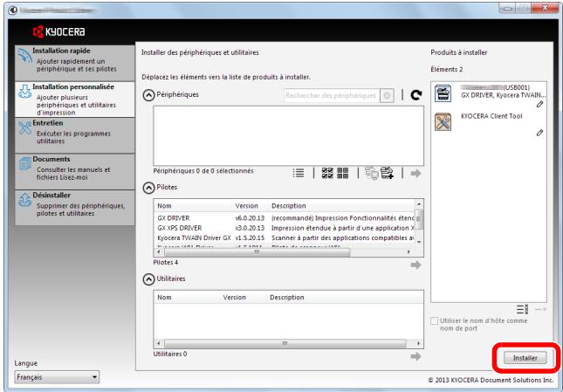
Task: Sort Pilotes by Version column header
Action: click(x=251, y=206)
